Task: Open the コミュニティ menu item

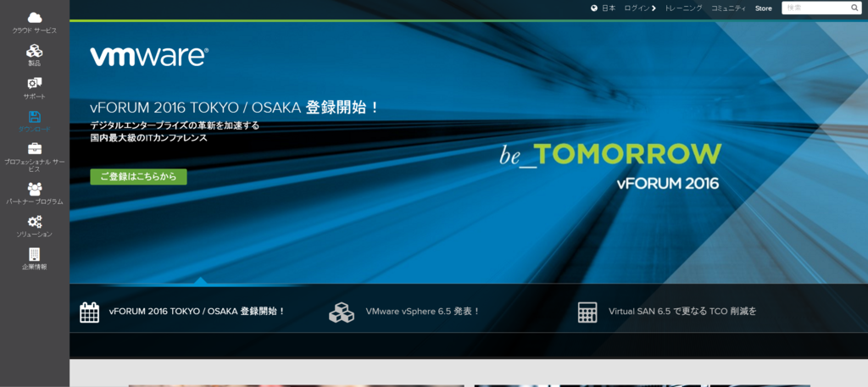Action: [x=728, y=8]
